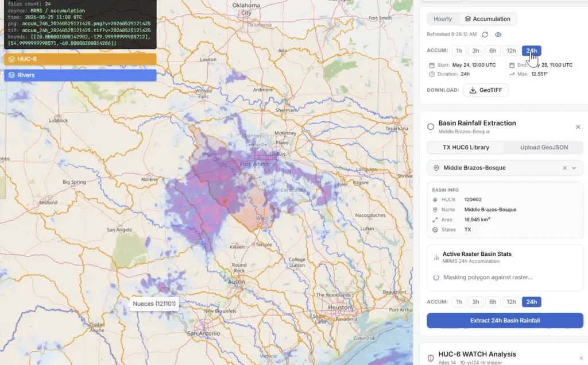Viewport: 588px width, 365px height.
Task: Click the location pin icon in basin selector
Action: [436, 168]
